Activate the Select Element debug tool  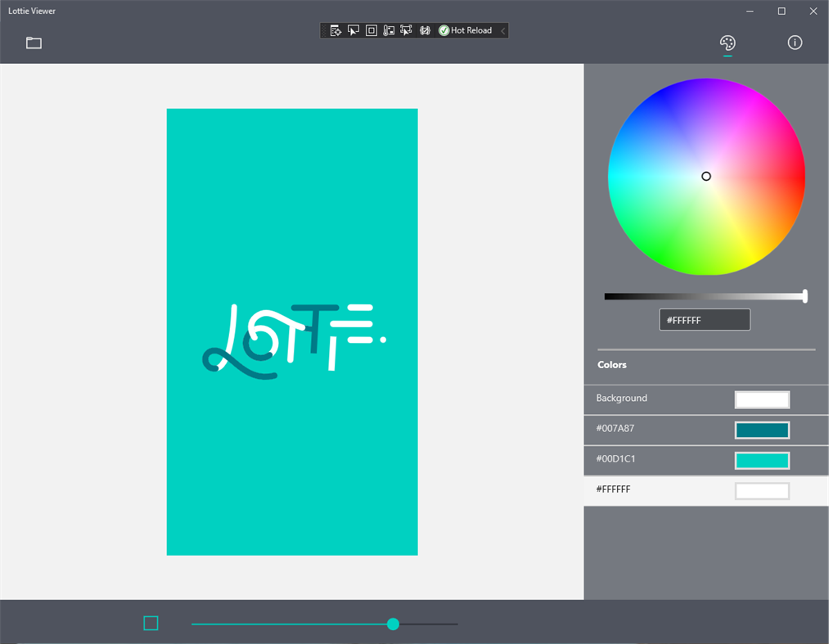pos(354,30)
